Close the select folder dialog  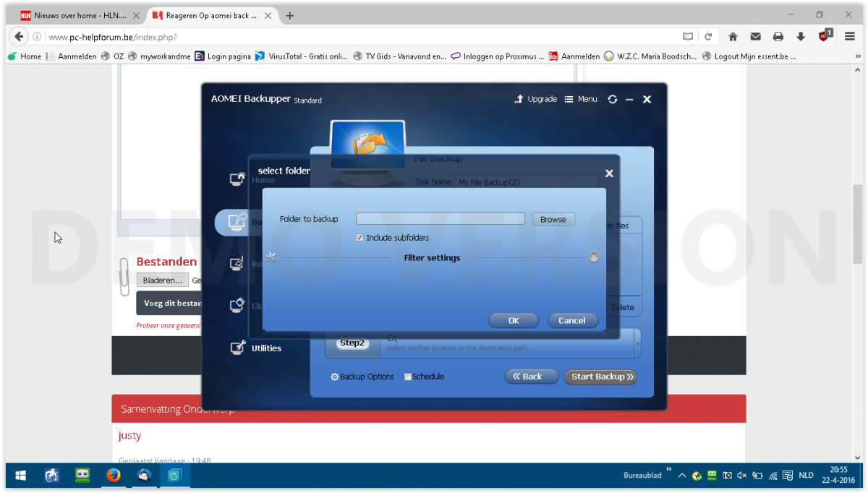(609, 173)
